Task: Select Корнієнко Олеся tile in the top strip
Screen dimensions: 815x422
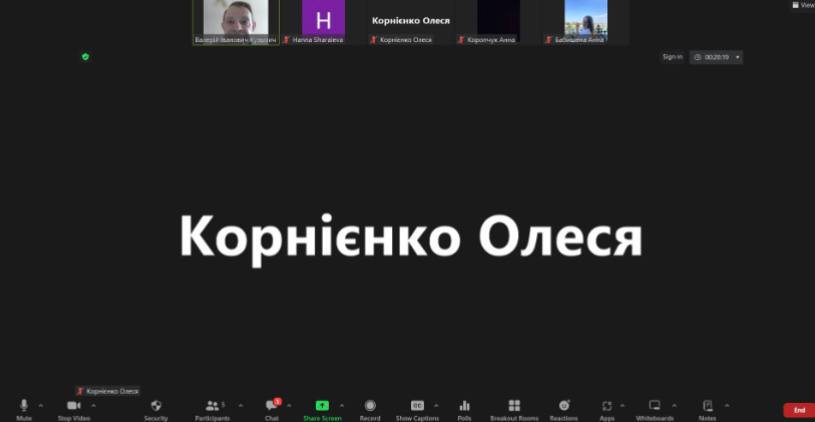Action: 411,22
